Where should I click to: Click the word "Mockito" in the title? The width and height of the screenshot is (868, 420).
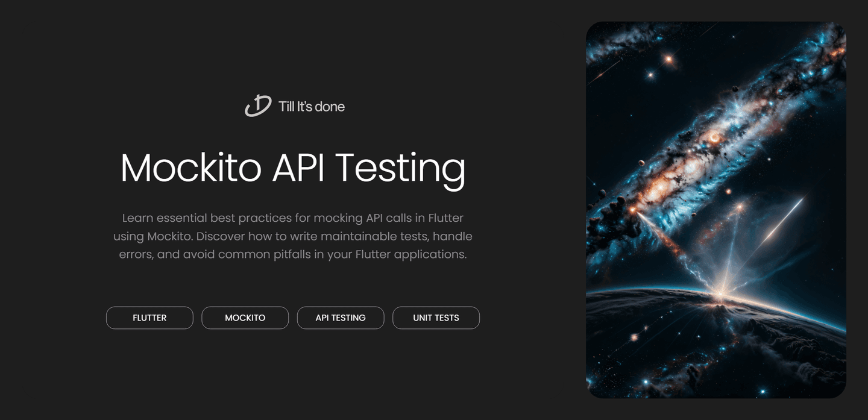tap(190, 168)
